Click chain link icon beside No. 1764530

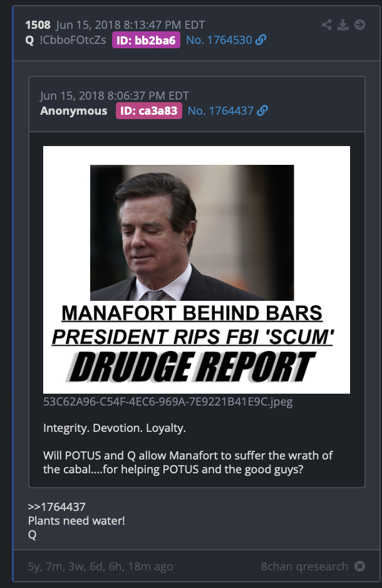261,39
